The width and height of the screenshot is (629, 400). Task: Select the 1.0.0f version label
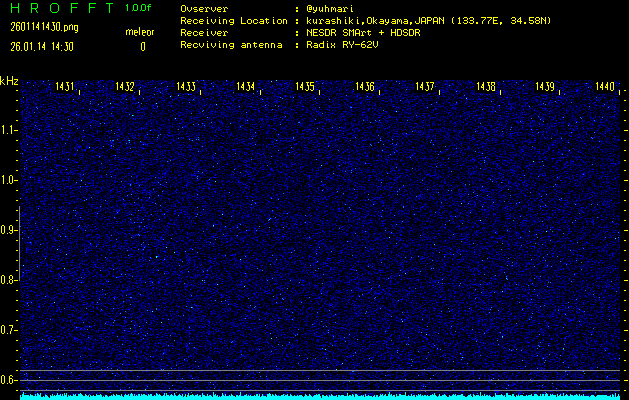click(138, 8)
